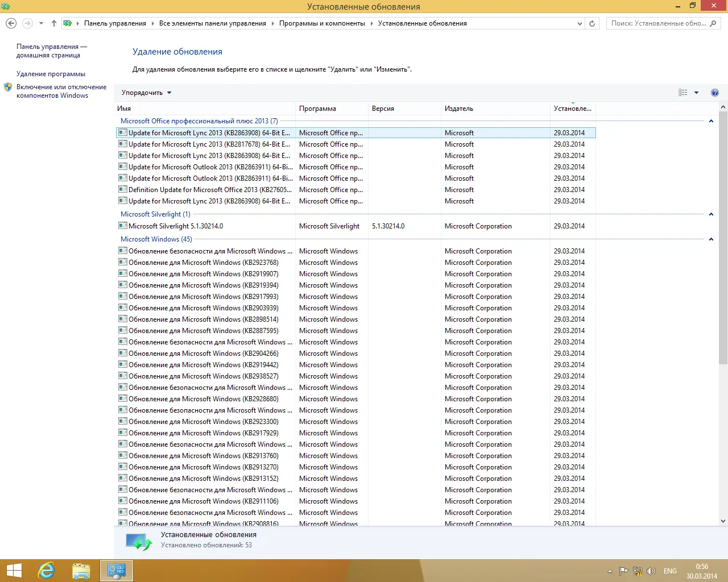Click the icon next to update KB2919907
728x582 pixels.
pyautogui.click(x=123, y=273)
